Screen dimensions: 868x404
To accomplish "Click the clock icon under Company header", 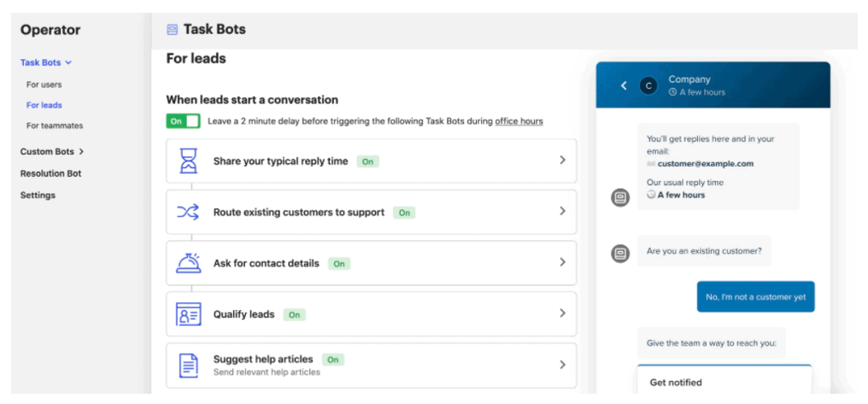I will [x=672, y=92].
